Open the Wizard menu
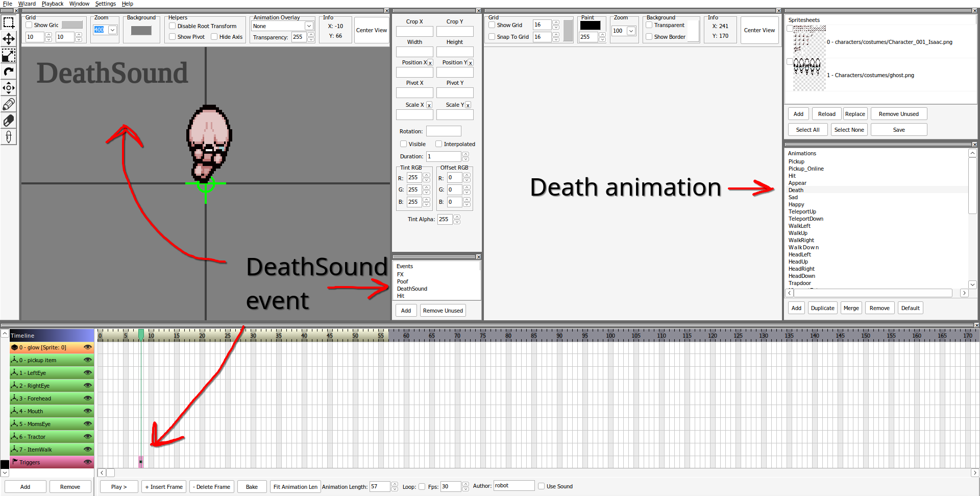The image size is (980, 496). pos(27,4)
